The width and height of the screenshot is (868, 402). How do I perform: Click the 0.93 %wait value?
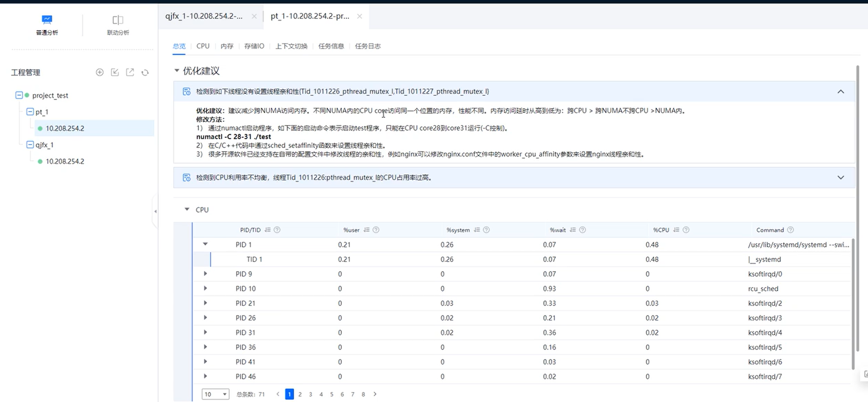[550, 288]
